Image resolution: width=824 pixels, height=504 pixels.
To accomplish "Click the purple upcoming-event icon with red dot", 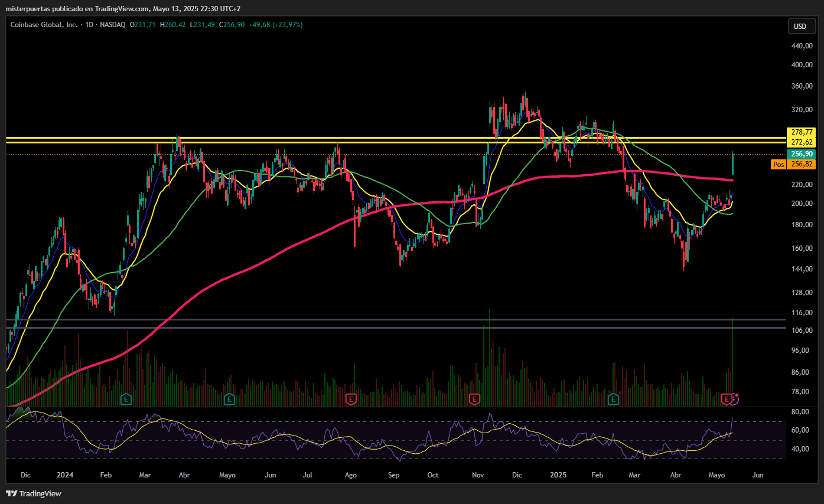I will coord(734,400).
